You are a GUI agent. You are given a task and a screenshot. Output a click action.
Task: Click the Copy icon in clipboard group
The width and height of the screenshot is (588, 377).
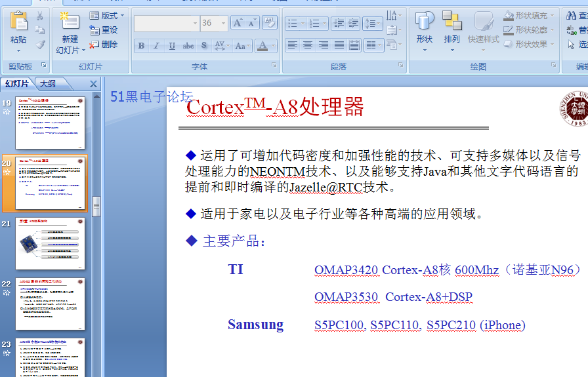point(40,30)
